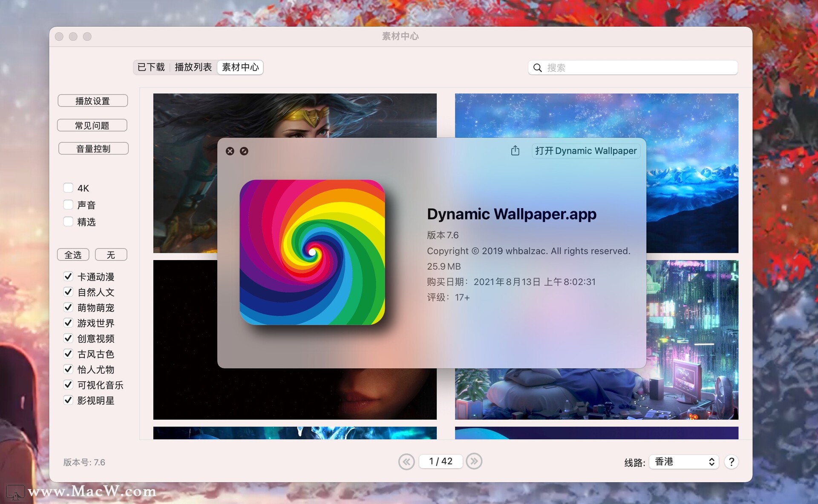Screen dimensions: 818x504
Task: Uncheck the 卡通动漫 category
Action: (x=68, y=276)
